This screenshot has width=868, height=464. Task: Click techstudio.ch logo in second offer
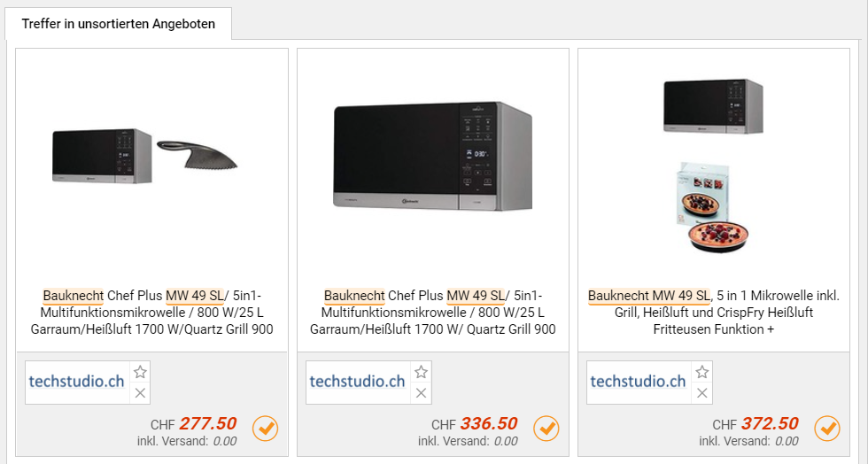click(x=358, y=382)
